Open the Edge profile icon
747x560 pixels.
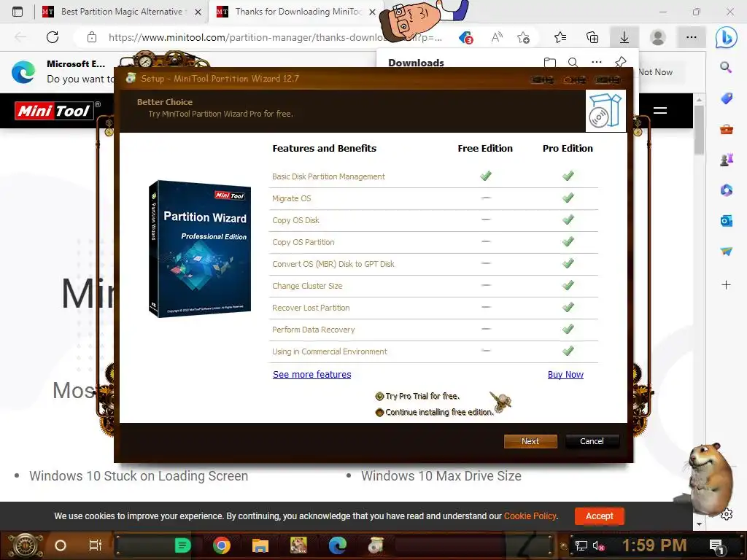point(658,37)
